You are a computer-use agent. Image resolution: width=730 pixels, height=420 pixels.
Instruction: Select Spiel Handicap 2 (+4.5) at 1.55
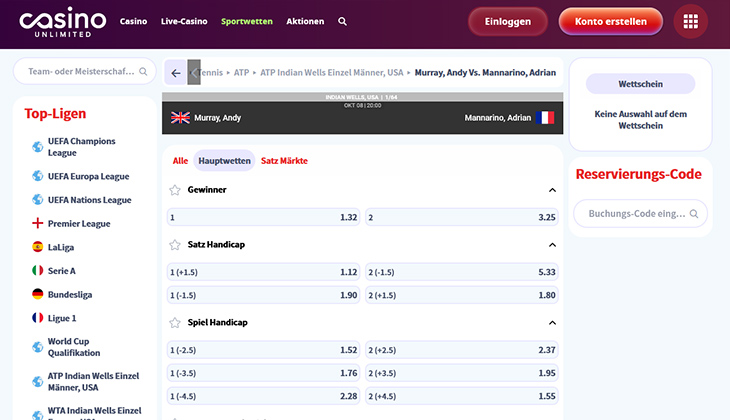[461, 396]
